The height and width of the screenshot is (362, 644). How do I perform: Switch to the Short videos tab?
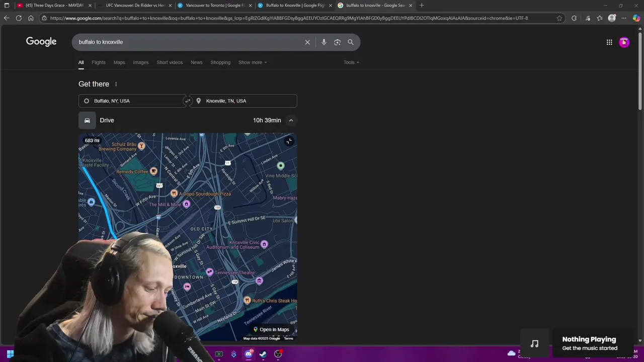click(170, 62)
